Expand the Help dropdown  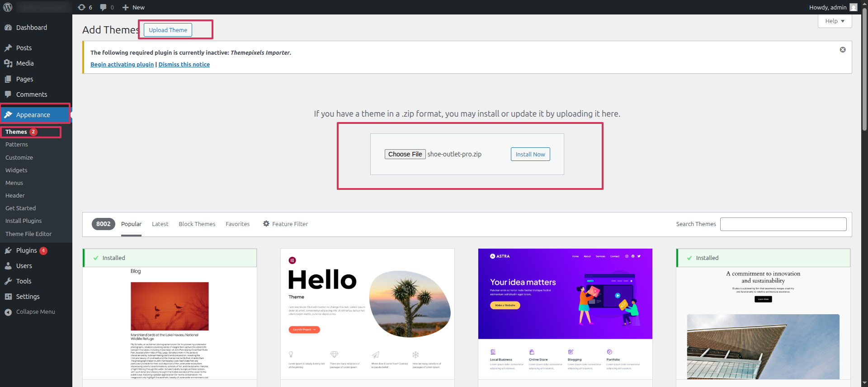835,21
